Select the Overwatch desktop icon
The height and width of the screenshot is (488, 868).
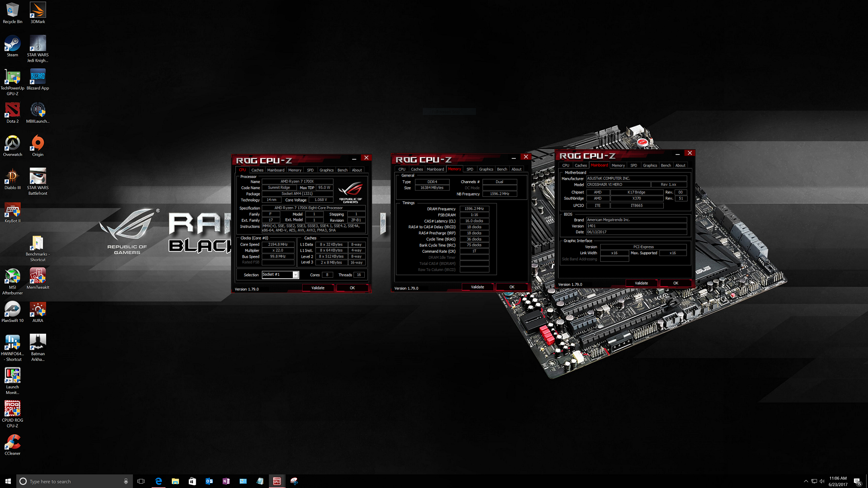point(12,146)
